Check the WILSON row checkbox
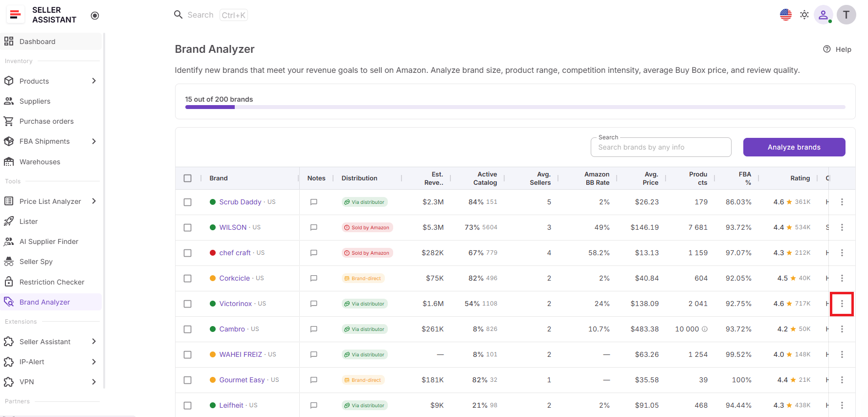868x417 pixels. tap(187, 227)
